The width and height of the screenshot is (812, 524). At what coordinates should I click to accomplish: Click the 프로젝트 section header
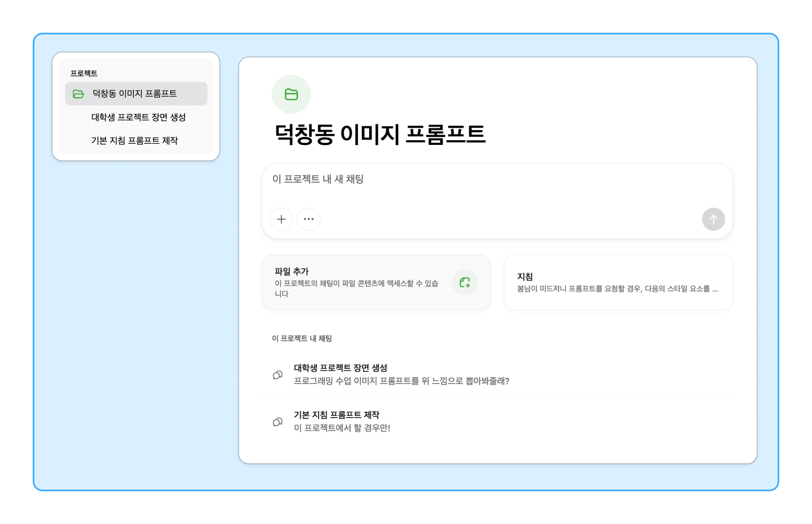point(84,74)
